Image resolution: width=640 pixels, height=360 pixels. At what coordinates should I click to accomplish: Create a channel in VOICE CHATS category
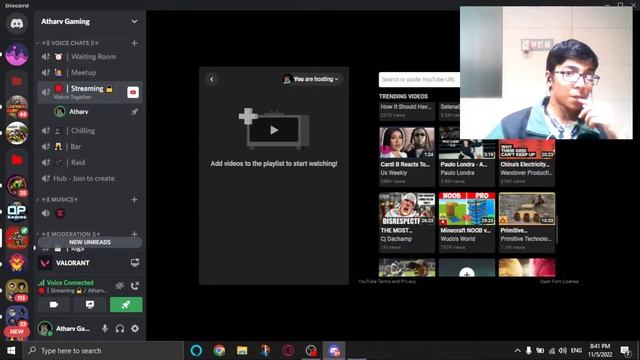[x=134, y=43]
